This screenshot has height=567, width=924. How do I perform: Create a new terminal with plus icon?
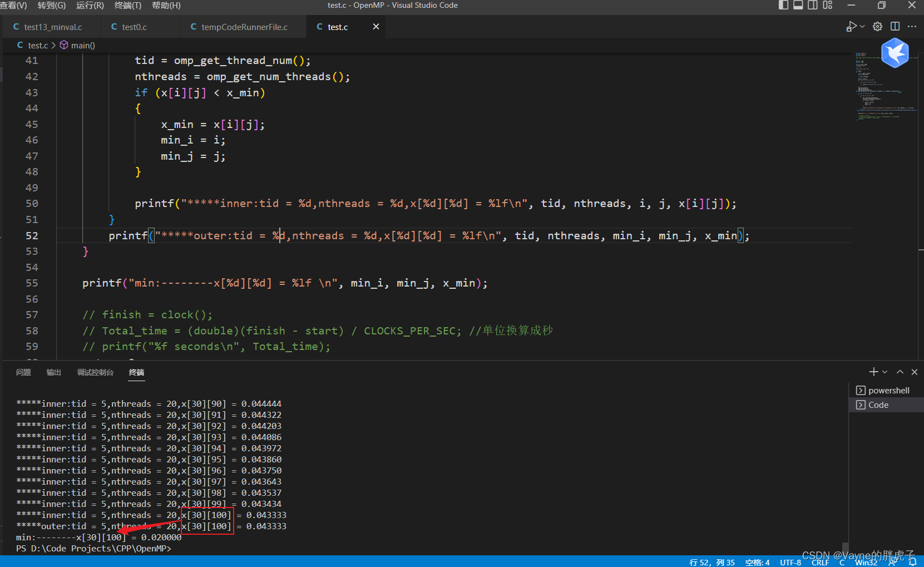coord(873,372)
